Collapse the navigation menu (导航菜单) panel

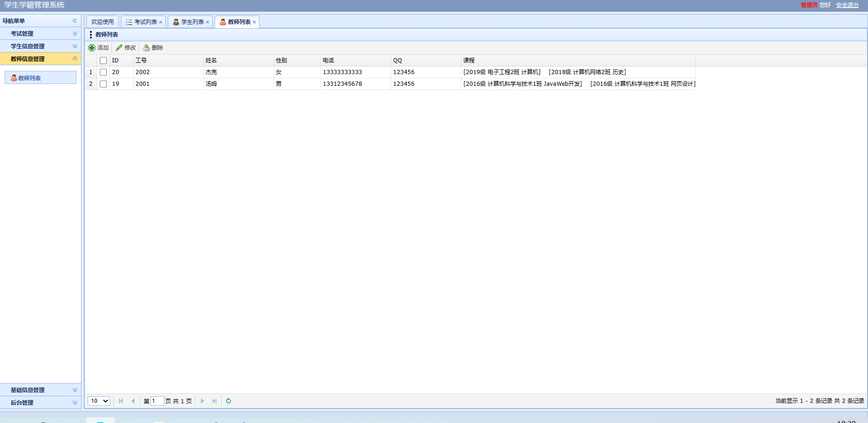point(74,21)
